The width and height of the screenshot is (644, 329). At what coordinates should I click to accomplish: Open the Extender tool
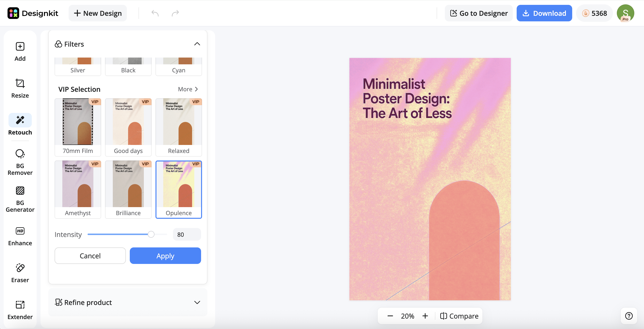coord(20,310)
